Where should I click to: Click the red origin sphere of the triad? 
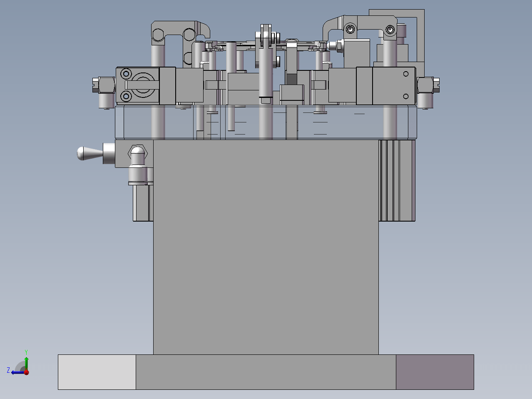point(26,372)
